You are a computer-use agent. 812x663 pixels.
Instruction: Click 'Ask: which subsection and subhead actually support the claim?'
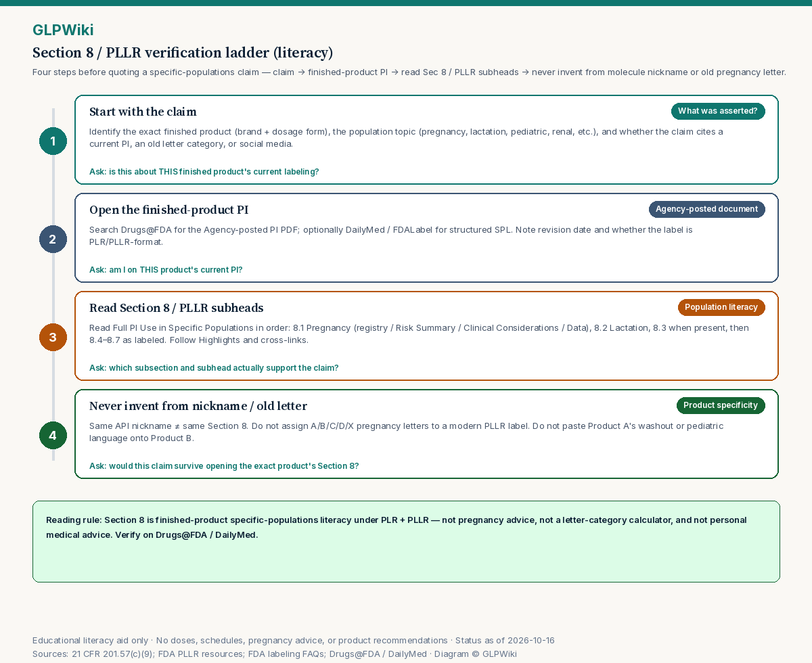214,368
